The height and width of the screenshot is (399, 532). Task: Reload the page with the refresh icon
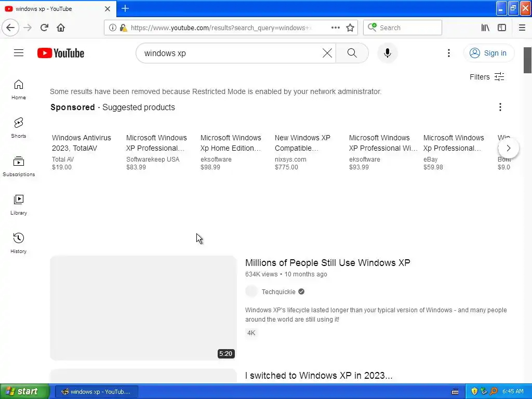click(45, 28)
